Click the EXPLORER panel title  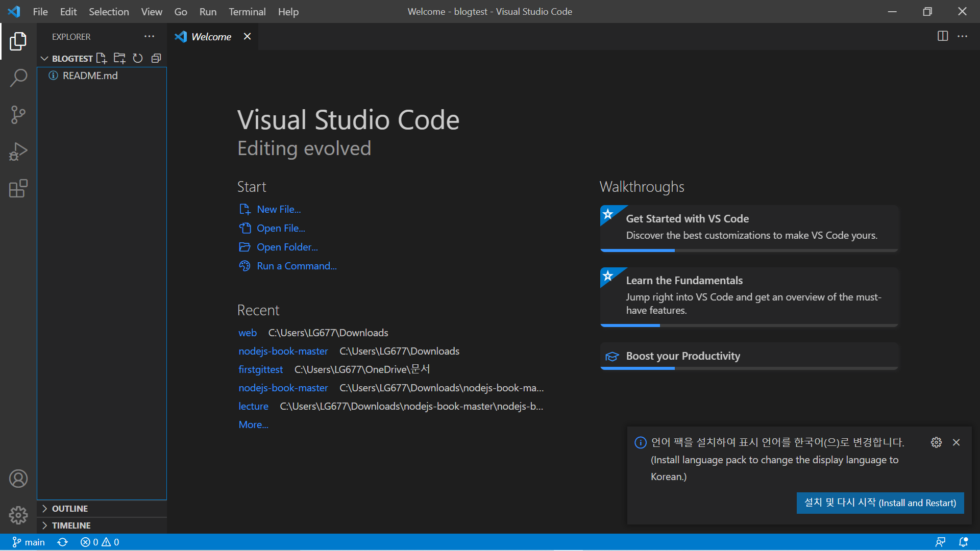(71, 37)
